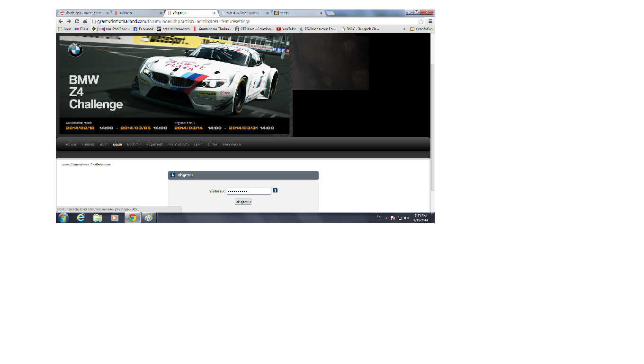Open a new Chrome tab
The width and height of the screenshot is (644, 364).
(x=331, y=13)
